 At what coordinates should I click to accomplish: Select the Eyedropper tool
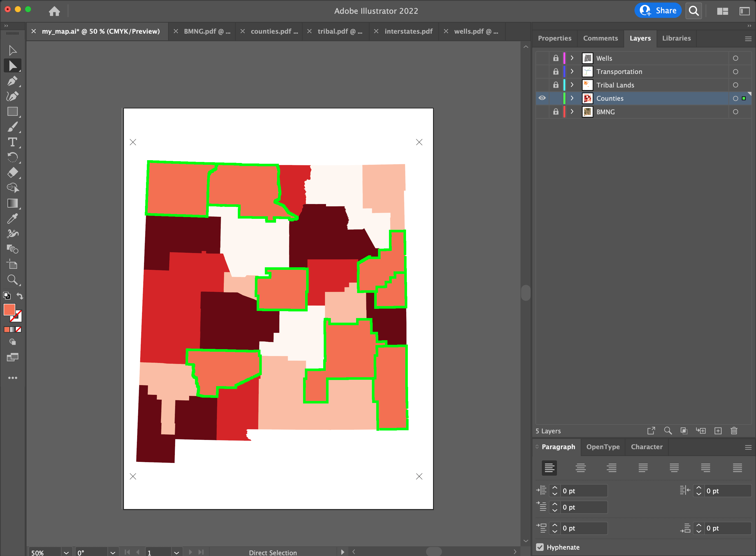[x=12, y=218]
